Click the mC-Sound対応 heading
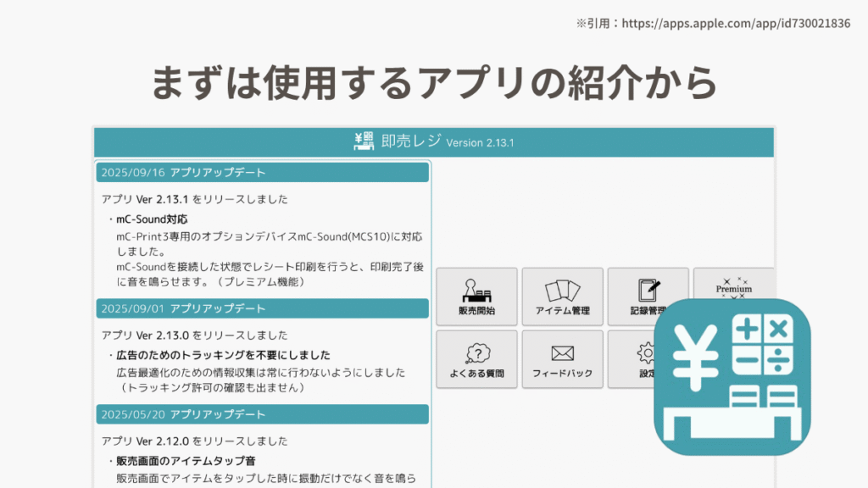The height and width of the screenshot is (488, 868). coord(153,219)
